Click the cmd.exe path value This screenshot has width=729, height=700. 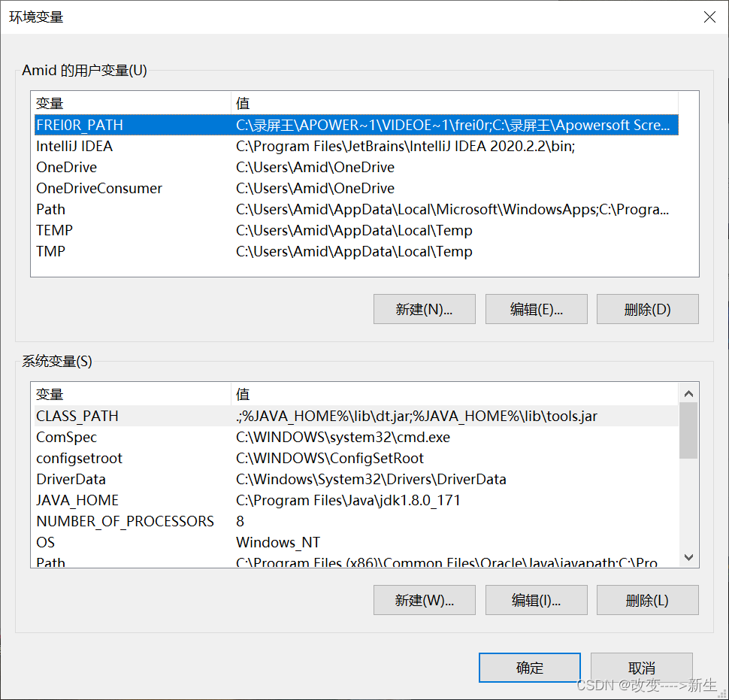tap(343, 437)
